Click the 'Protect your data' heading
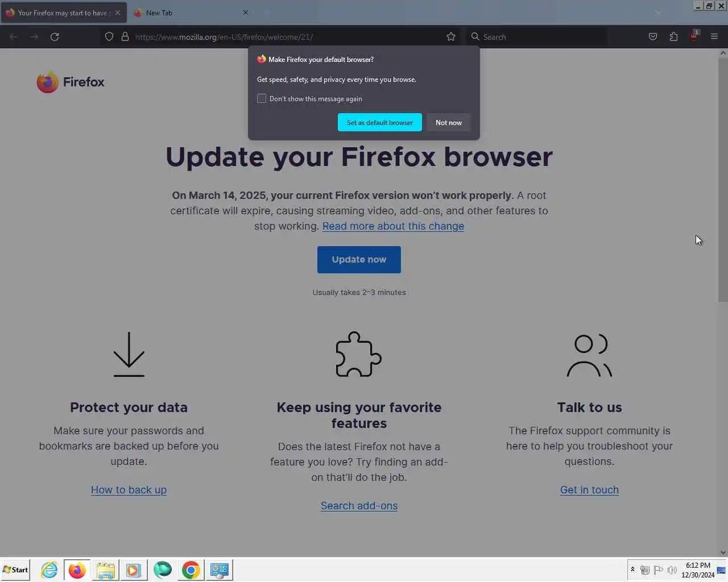728x582 pixels. [x=129, y=408]
